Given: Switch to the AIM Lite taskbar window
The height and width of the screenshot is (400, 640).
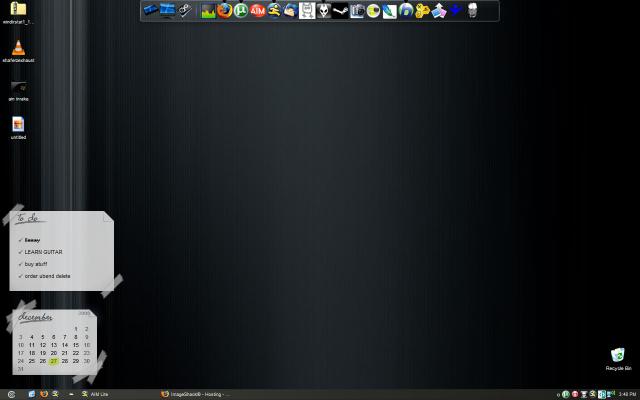Looking at the screenshot, I should coord(95,394).
